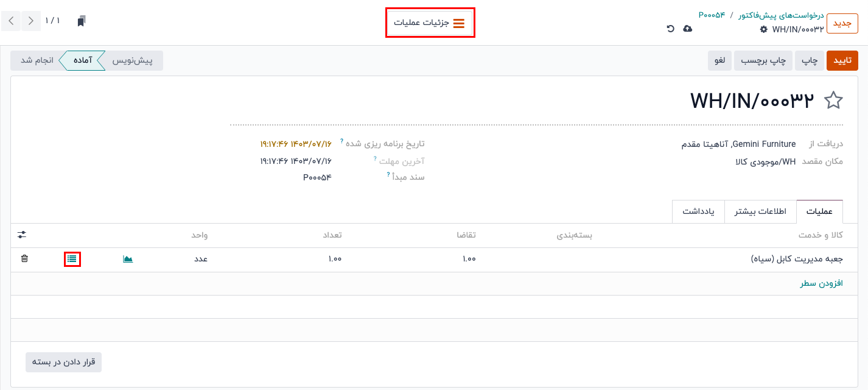The height and width of the screenshot is (390, 868).
Task: Discard changes with the undo arrow icon
Action: click(671, 29)
